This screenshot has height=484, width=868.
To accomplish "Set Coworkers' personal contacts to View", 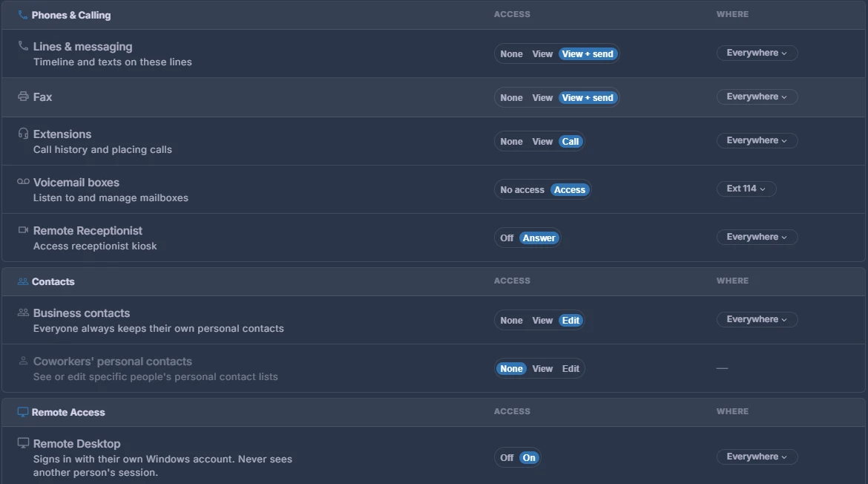I will coord(542,368).
